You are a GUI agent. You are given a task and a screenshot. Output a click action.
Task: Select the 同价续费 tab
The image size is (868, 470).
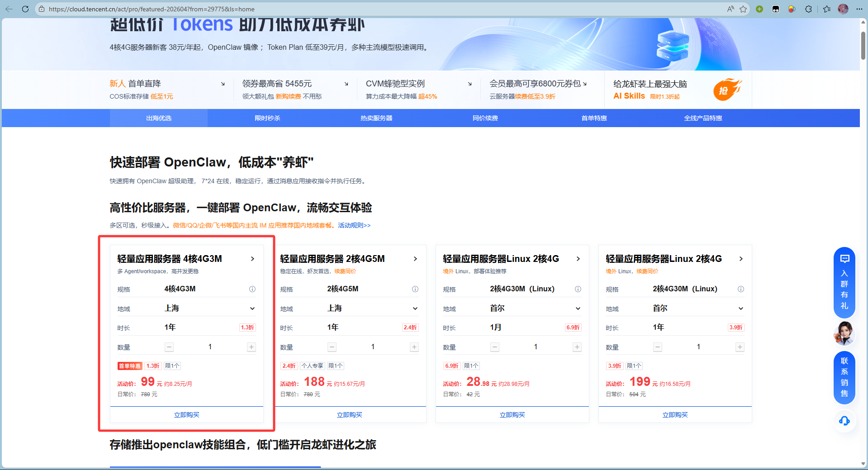(x=485, y=118)
